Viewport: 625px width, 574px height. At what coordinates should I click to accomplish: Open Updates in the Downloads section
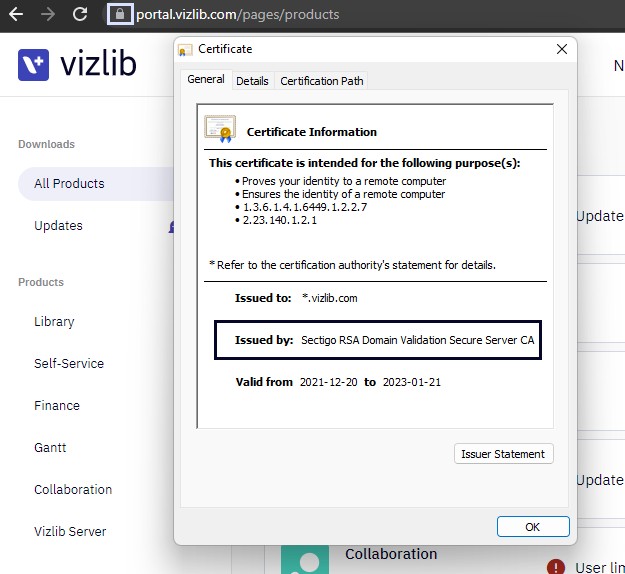(x=59, y=226)
